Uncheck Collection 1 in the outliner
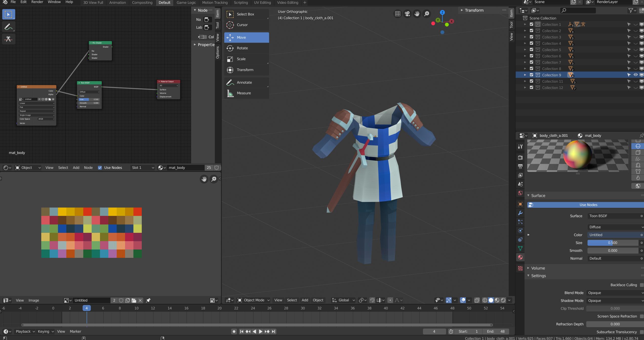 [531, 24]
